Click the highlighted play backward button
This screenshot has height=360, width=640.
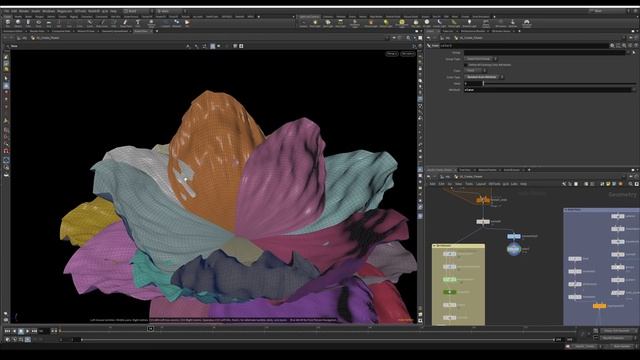click(21, 331)
